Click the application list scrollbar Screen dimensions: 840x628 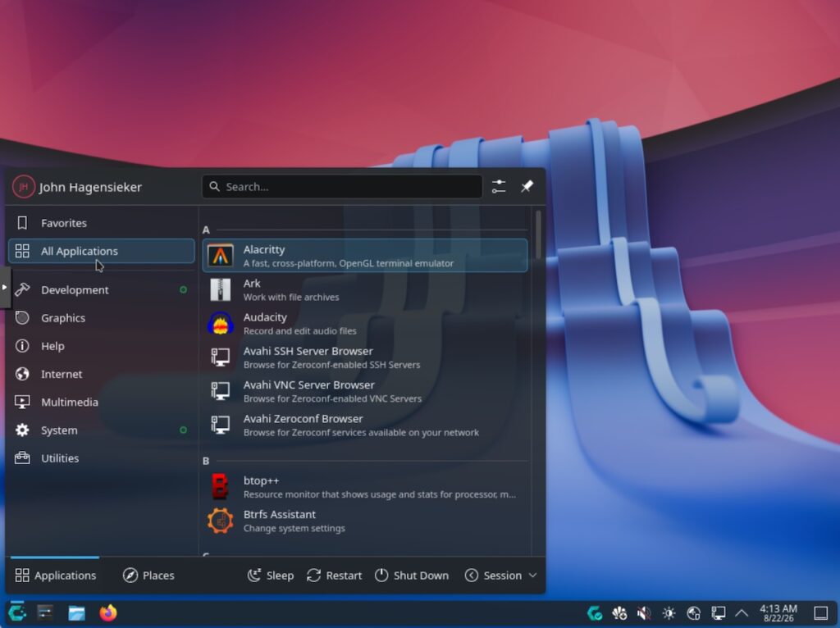(538, 234)
